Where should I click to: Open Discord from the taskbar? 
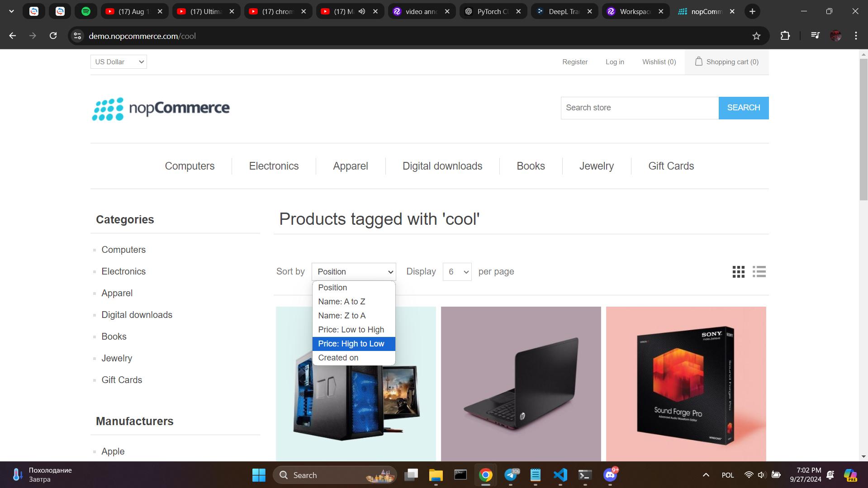pyautogui.click(x=610, y=475)
